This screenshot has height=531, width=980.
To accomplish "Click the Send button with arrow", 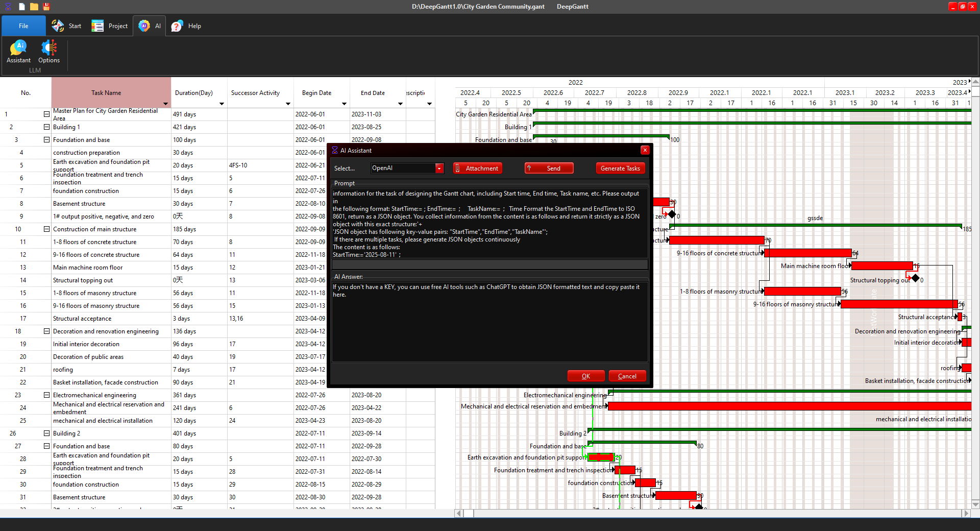I will tap(549, 168).
